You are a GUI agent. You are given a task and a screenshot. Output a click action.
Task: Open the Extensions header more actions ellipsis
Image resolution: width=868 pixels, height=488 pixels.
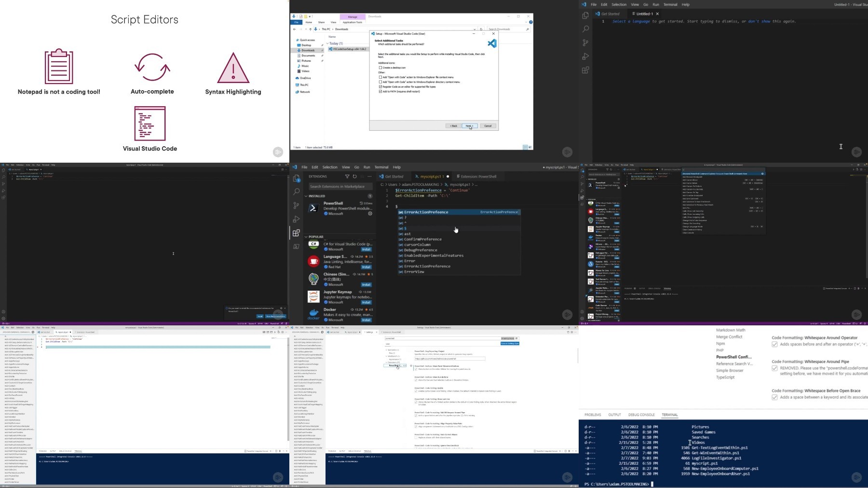(x=369, y=177)
